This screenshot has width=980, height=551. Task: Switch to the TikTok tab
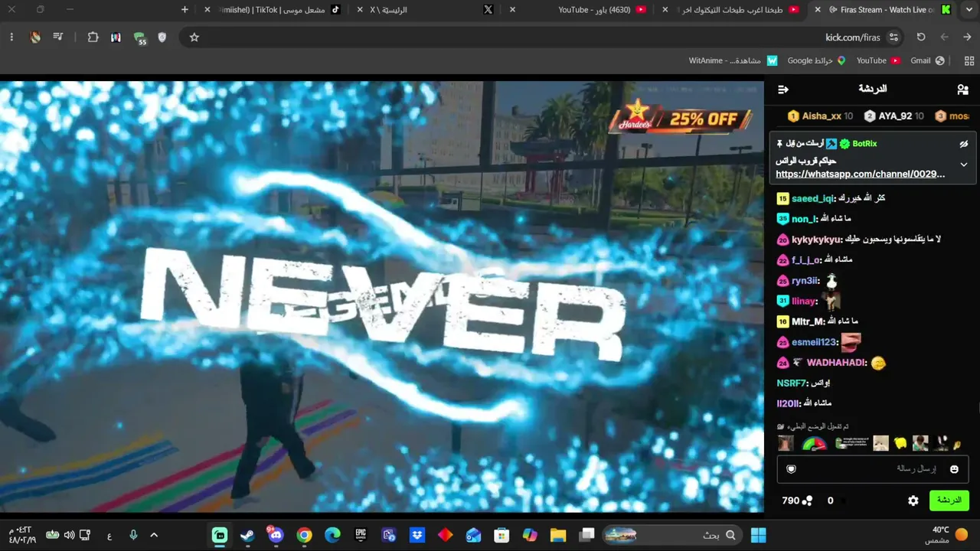(x=276, y=10)
